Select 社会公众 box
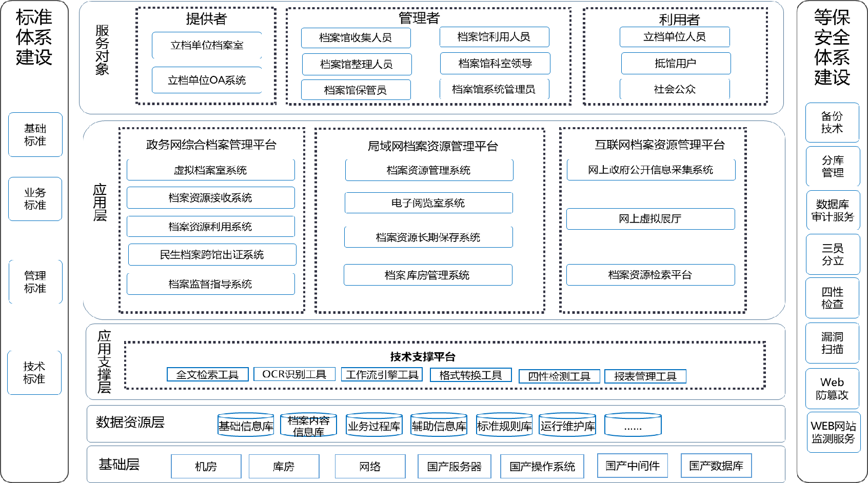868x483 pixels. (675, 89)
